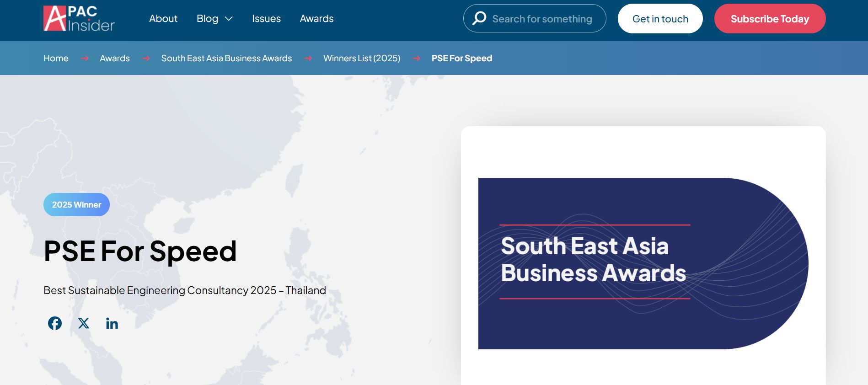
Task: Click the South East Asia Business Awards image
Action: coord(643,263)
